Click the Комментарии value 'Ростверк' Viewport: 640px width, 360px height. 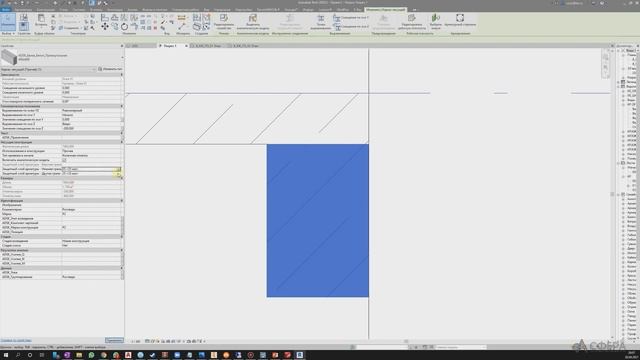[x=69, y=209]
